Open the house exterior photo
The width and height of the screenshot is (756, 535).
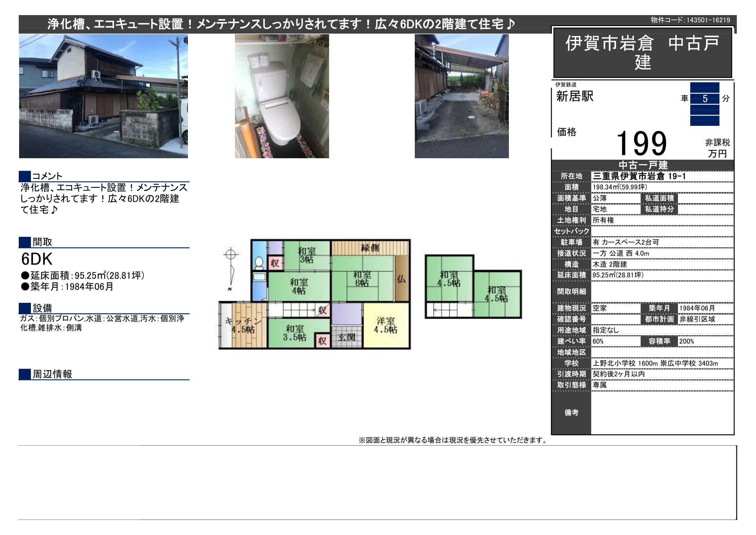coord(103,96)
